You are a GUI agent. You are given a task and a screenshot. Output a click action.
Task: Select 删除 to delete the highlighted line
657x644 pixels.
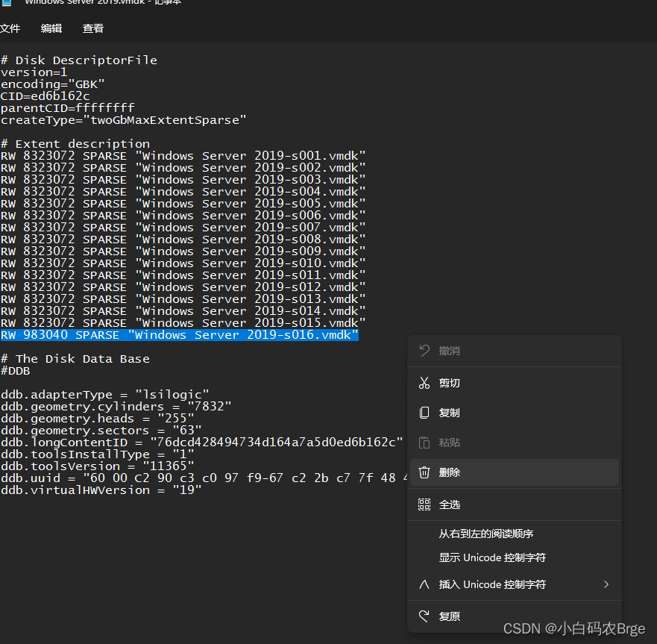[515, 472]
